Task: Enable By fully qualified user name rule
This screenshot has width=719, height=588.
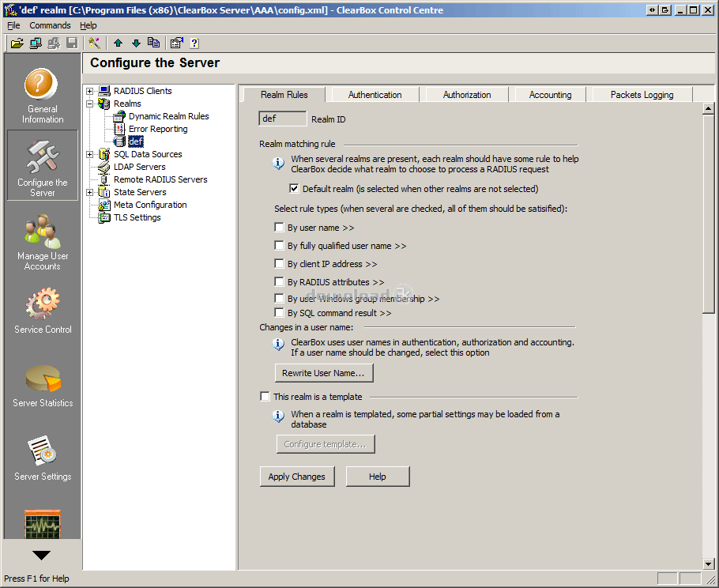Action: 279,245
